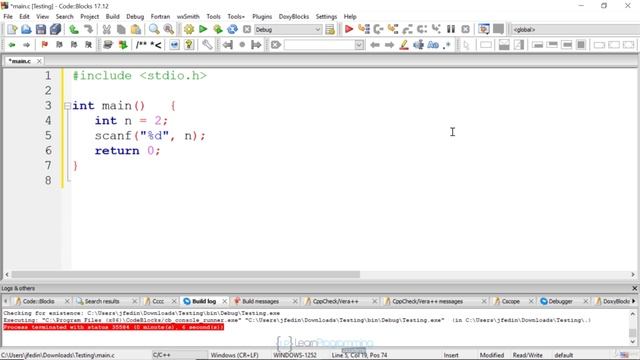Open the Debug menu

click(135, 16)
